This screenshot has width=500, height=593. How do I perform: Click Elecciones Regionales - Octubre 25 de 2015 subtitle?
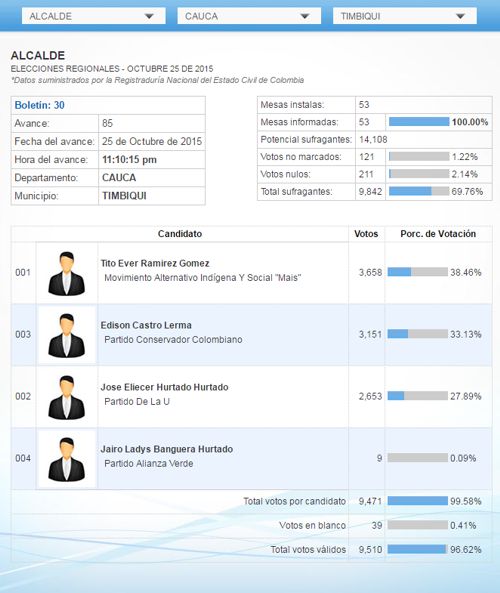(112, 69)
